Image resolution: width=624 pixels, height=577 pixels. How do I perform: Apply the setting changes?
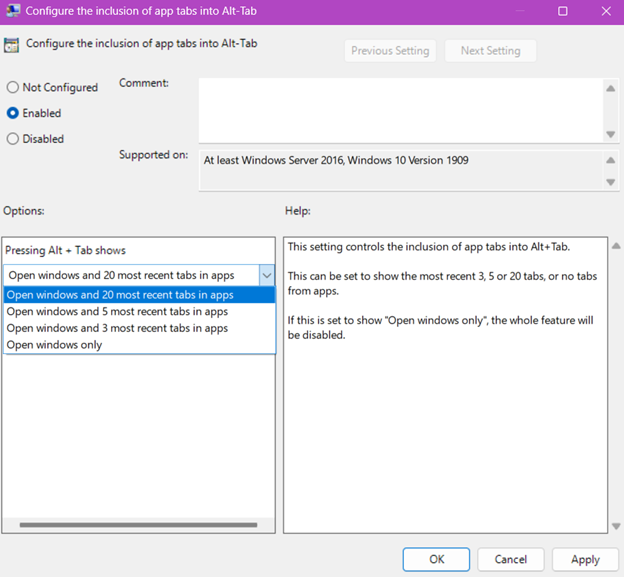[585, 559]
